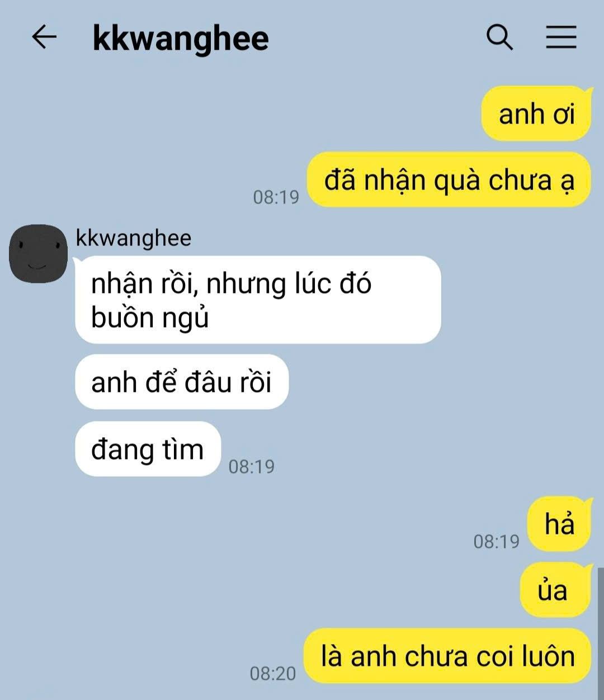Tap 08:19 timestamp beside 'hả'
The width and height of the screenshot is (604, 700).
496,541
